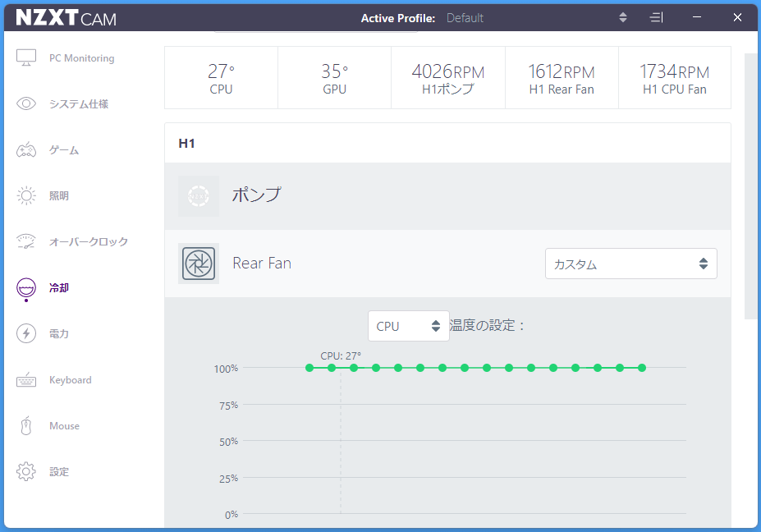The height and width of the screenshot is (532, 761).
Task: Click the first green fan curve point
Action: point(309,368)
